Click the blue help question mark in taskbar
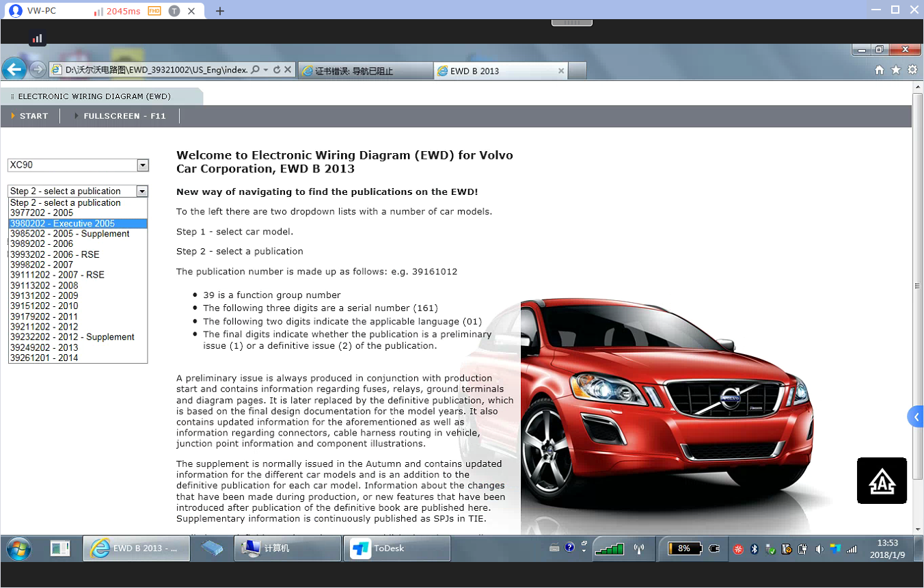 pyautogui.click(x=569, y=548)
